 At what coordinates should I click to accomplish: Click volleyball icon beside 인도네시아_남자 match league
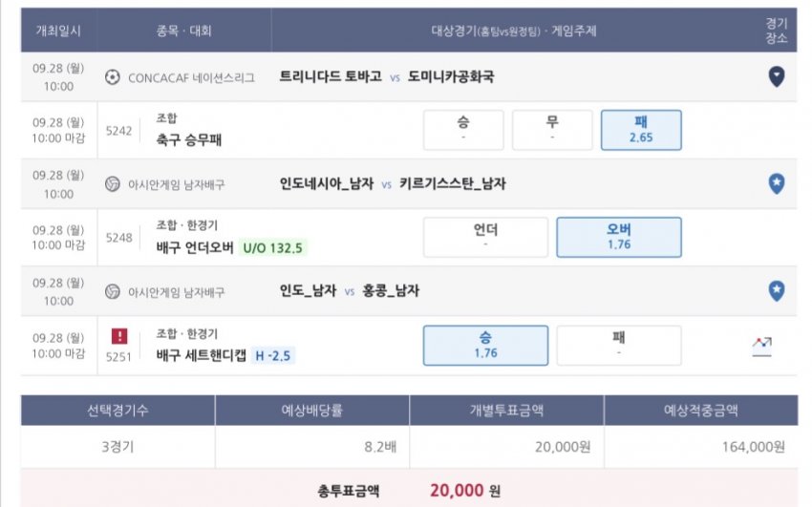112,184
